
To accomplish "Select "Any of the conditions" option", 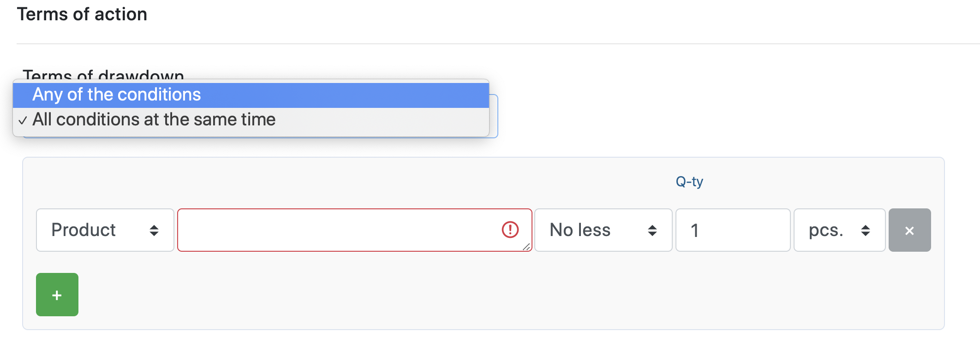I will tap(116, 95).
